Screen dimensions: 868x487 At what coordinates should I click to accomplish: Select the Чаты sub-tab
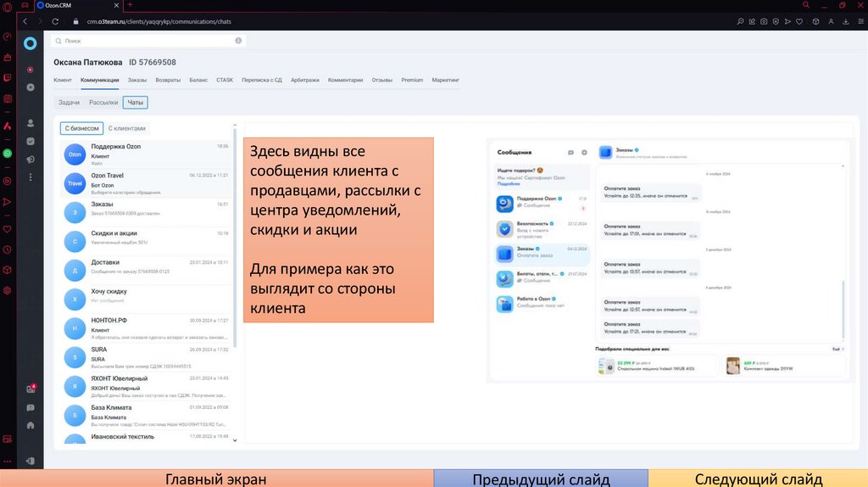135,103
